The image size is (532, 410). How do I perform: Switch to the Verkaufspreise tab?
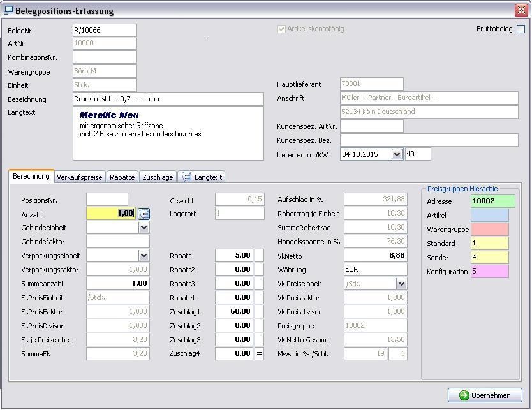[80, 177]
